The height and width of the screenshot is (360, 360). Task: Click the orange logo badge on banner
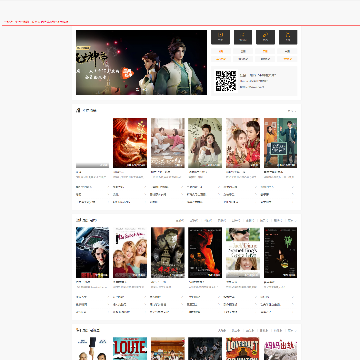(x=127, y=73)
